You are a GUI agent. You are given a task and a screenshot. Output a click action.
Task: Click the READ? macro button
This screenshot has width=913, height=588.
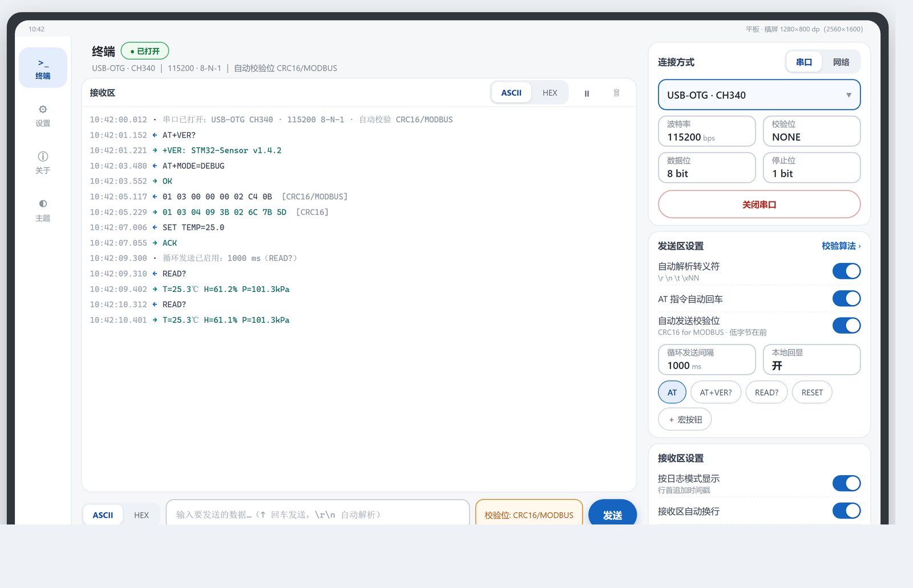click(x=766, y=392)
